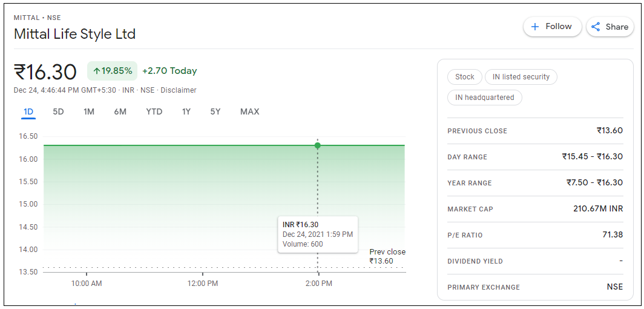
Task: Click the green up-arrow percentage badge
Action: click(x=112, y=71)
